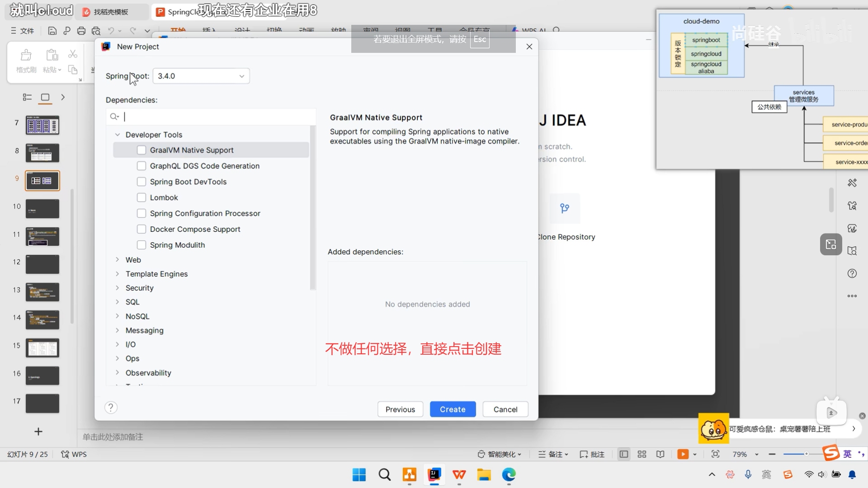Open IntelliJ IDEA from the taskbar

434,474
